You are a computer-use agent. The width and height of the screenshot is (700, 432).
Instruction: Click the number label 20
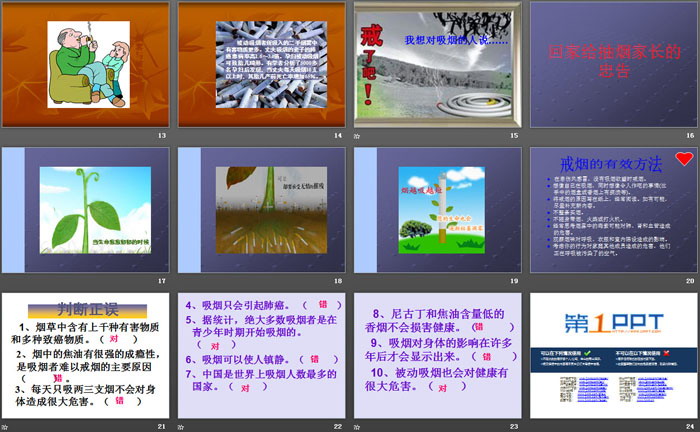pos(690,281)
